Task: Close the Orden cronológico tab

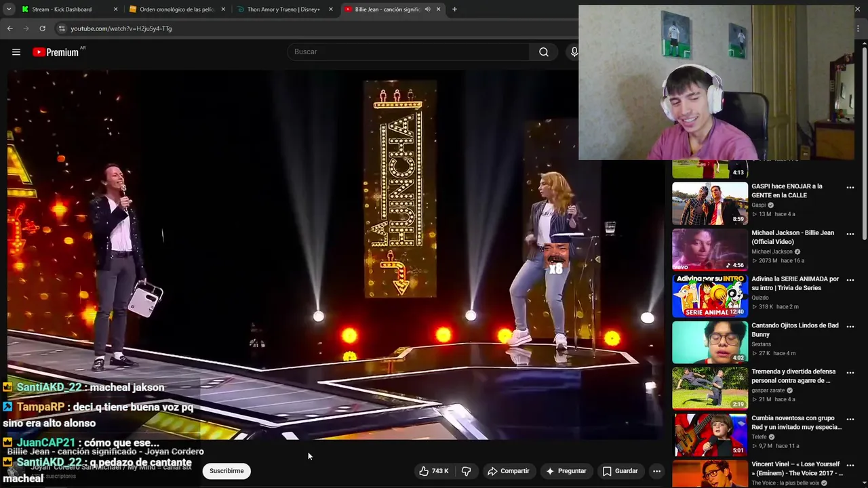Action: tap(223, 9)
